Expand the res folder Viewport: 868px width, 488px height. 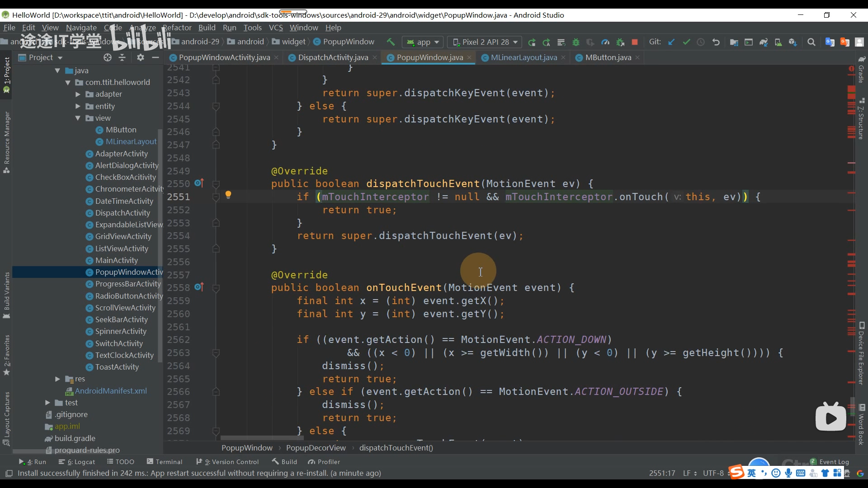tap(57, 379)
